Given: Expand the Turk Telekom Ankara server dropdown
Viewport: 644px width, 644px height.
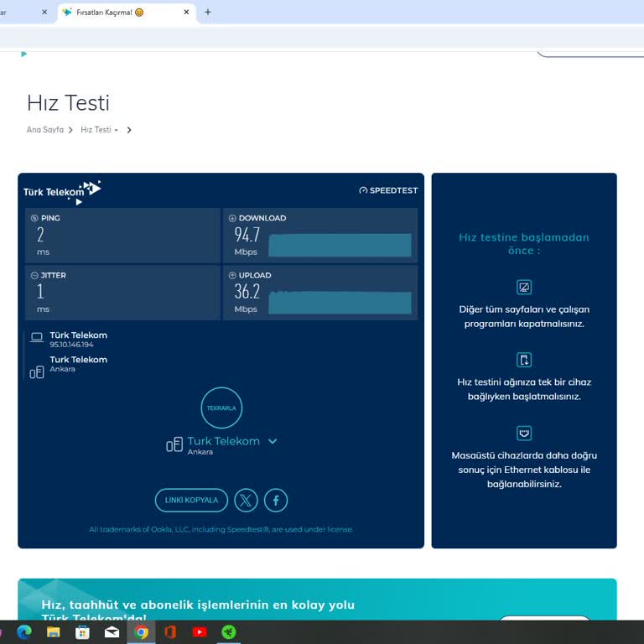Looking at the screenshot, I should coord(273,442).
